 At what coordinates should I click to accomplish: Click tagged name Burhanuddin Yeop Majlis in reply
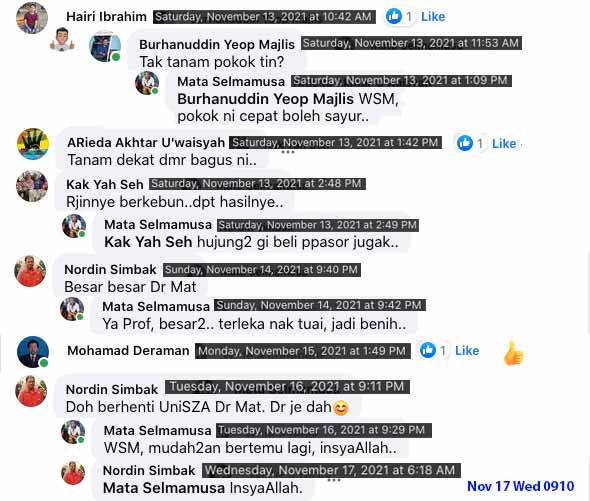coord(265,99)
